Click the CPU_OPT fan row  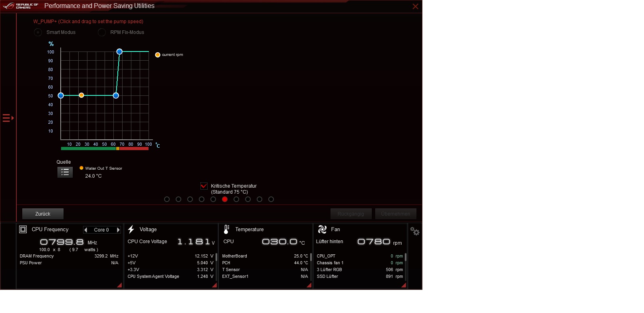pyautogui.click(x=360, y=256)
